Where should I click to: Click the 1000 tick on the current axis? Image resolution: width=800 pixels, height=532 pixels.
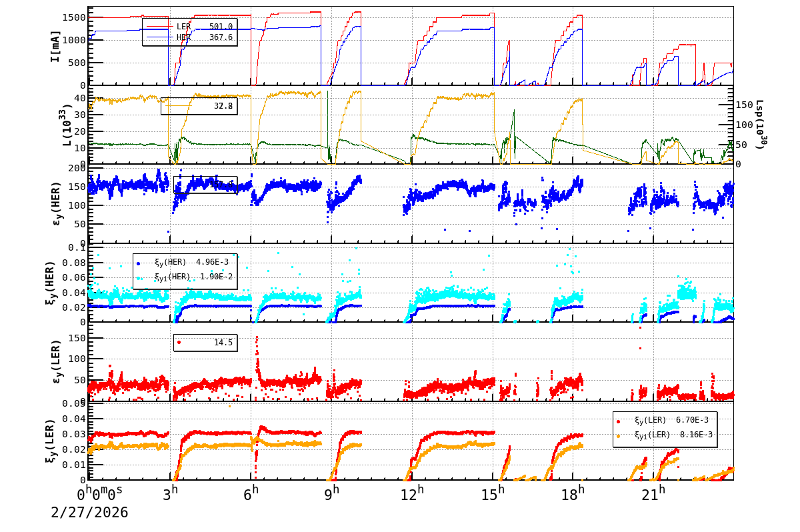(73, 40)
